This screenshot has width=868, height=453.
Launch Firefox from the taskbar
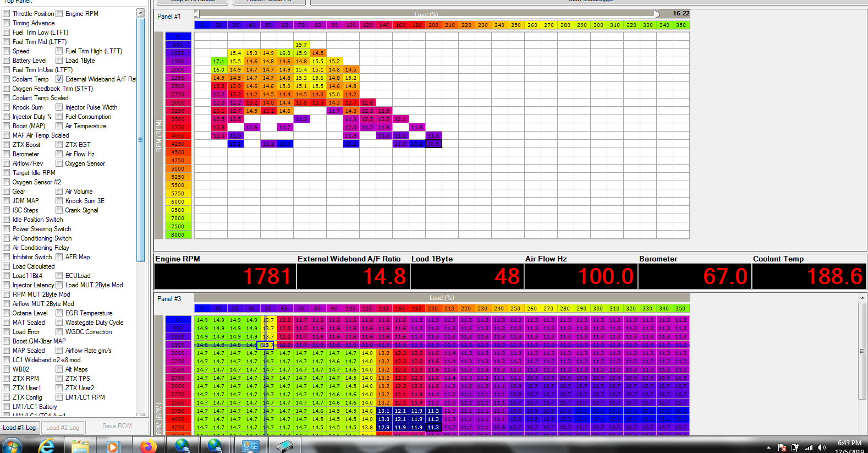[x=147, y=446]
